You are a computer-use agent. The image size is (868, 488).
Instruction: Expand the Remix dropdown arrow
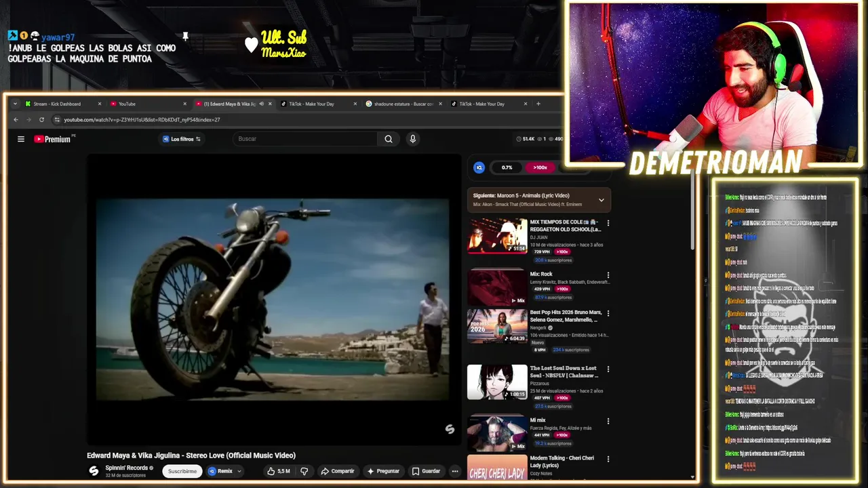[239, 471]
